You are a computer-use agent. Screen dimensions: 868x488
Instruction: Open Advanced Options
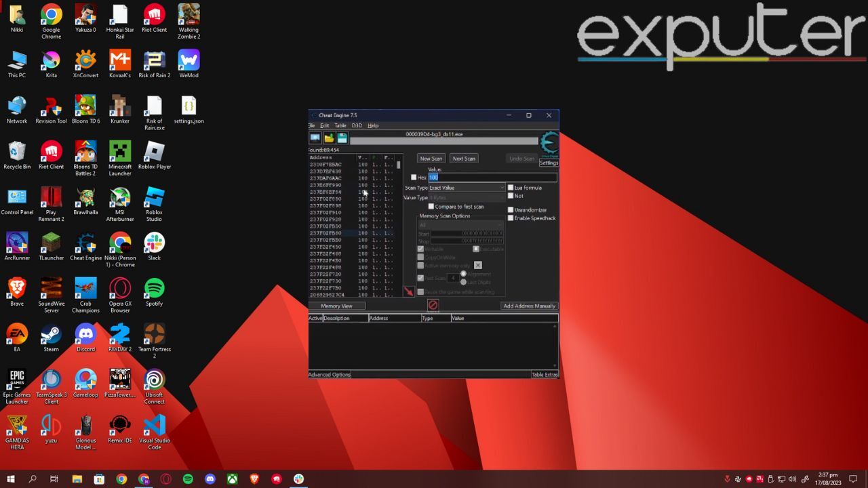(330, 375)
